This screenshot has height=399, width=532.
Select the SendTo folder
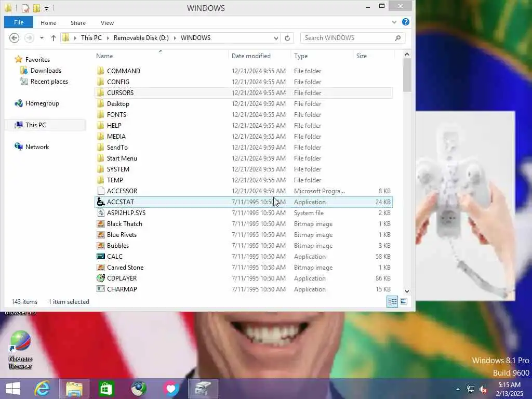[244, 147]
